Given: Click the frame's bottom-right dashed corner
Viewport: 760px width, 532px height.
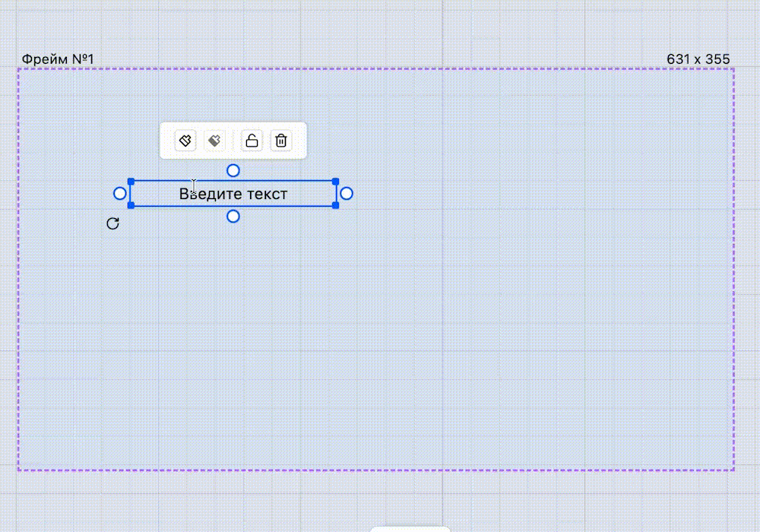Looking at the screenshot, I should (x=734, y=470).
